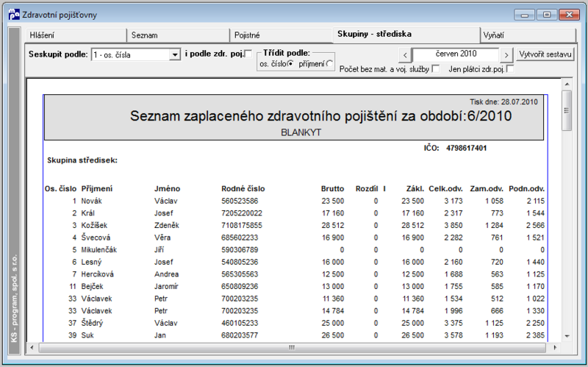Click birth number '685602233'
The height and width of the screenshot is (367, 588).
coord(240,238)
